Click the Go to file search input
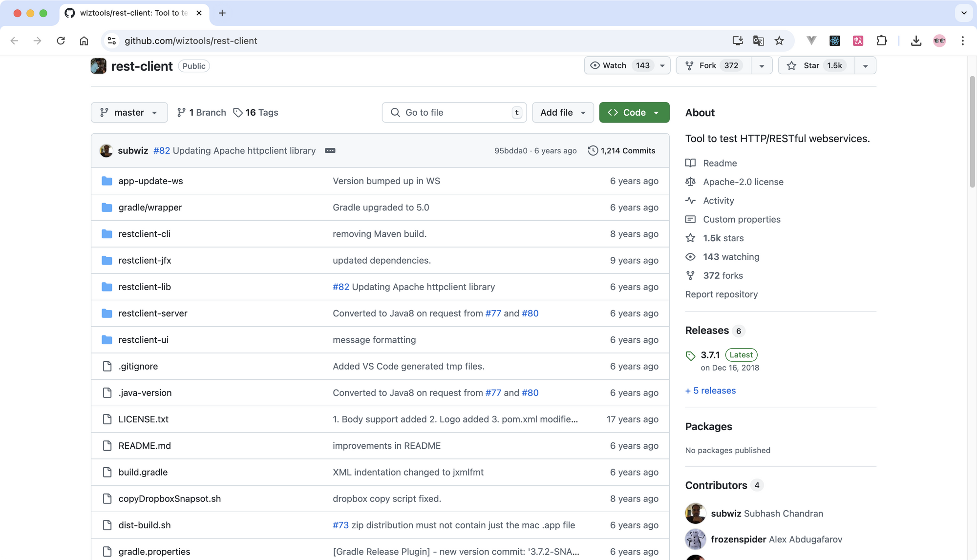This screenshot has width=977, height=560. [x=454, y=113]
